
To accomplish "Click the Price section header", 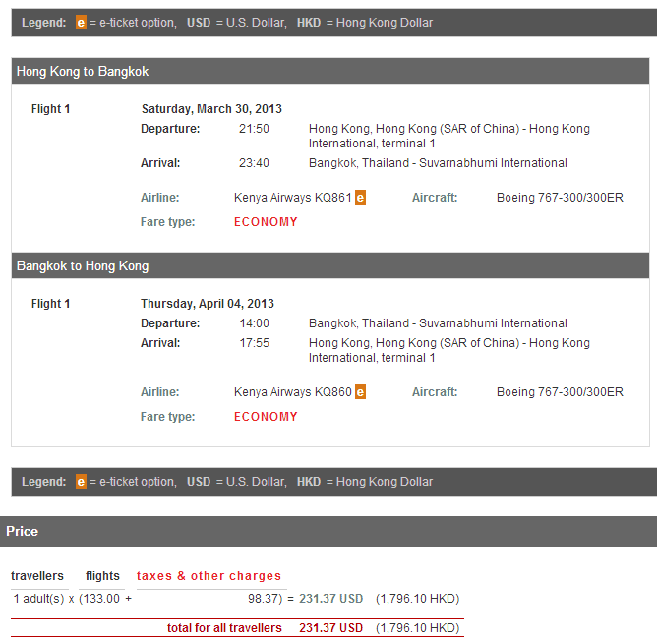I will (22, 531).
